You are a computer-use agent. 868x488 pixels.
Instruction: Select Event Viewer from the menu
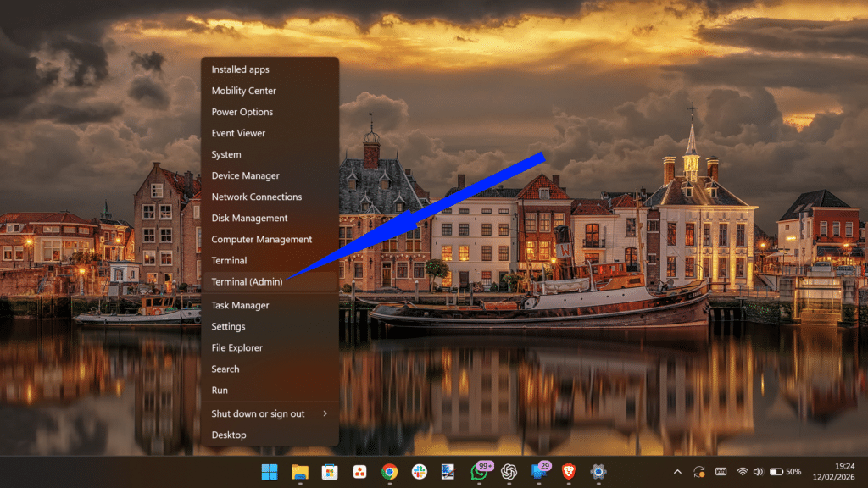[238, 133]
